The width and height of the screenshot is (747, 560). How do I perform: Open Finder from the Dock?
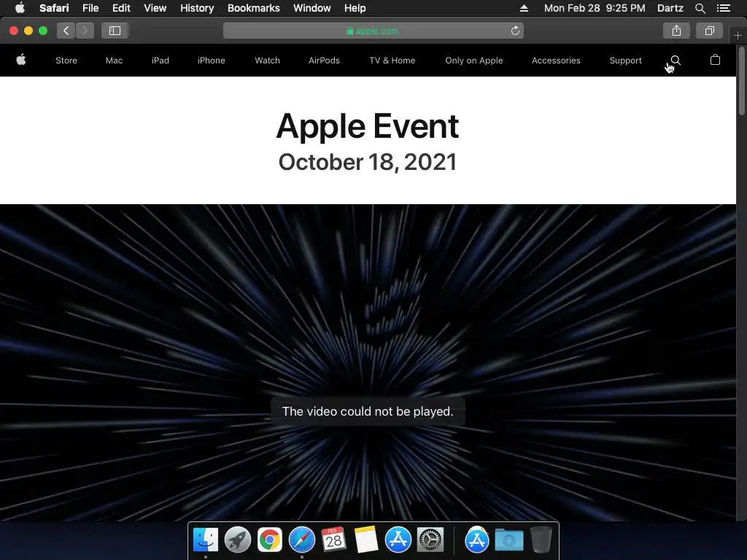coord(206,540)
